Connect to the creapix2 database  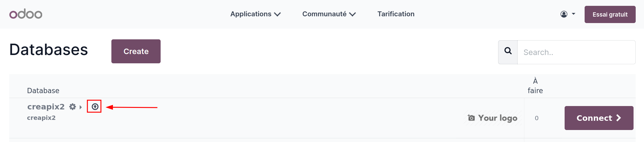pos(598,118)
